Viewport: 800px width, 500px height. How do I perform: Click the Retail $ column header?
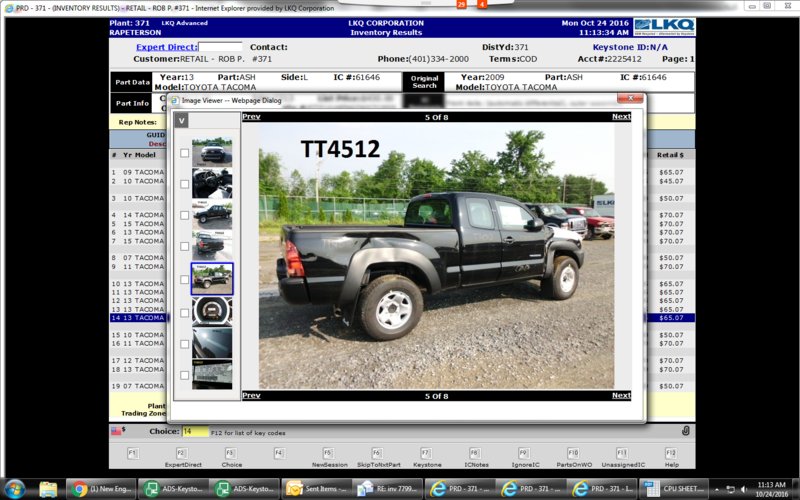pos(670,155)
